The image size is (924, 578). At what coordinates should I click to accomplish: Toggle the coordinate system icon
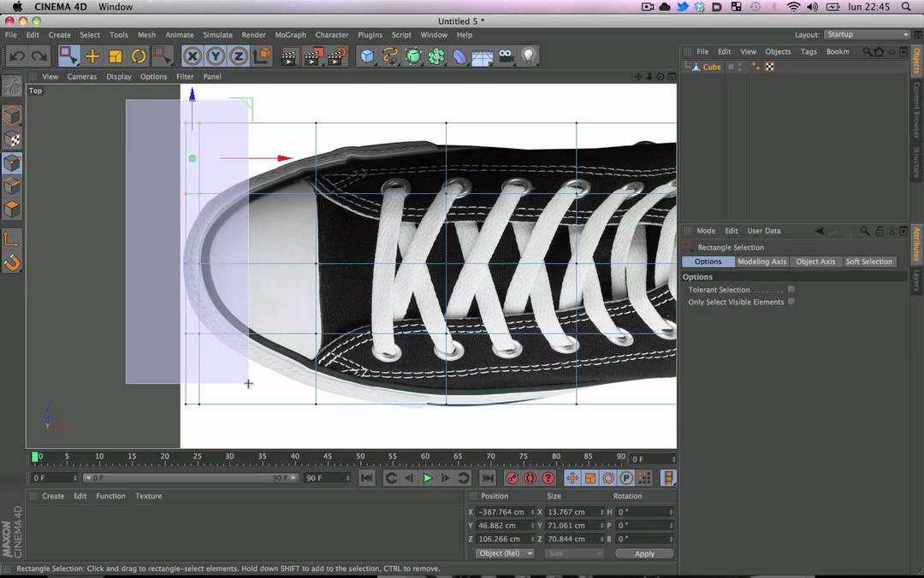[x=263, y=56]
